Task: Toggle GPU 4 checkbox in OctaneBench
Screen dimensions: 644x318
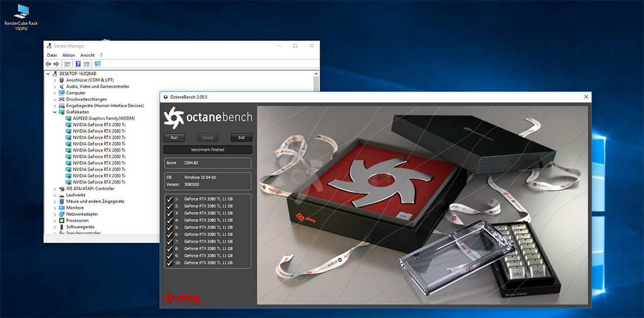Action: [x=170, y=220]
